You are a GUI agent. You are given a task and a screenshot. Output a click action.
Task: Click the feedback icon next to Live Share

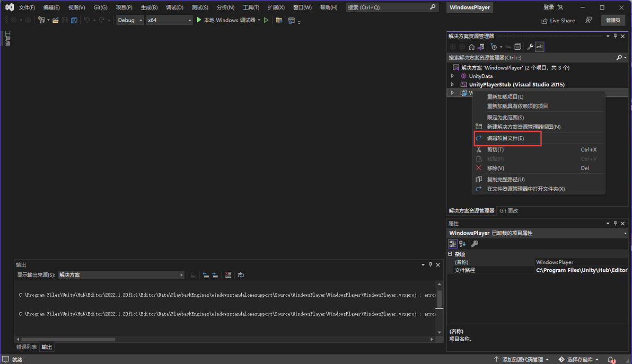pos(589,20)
